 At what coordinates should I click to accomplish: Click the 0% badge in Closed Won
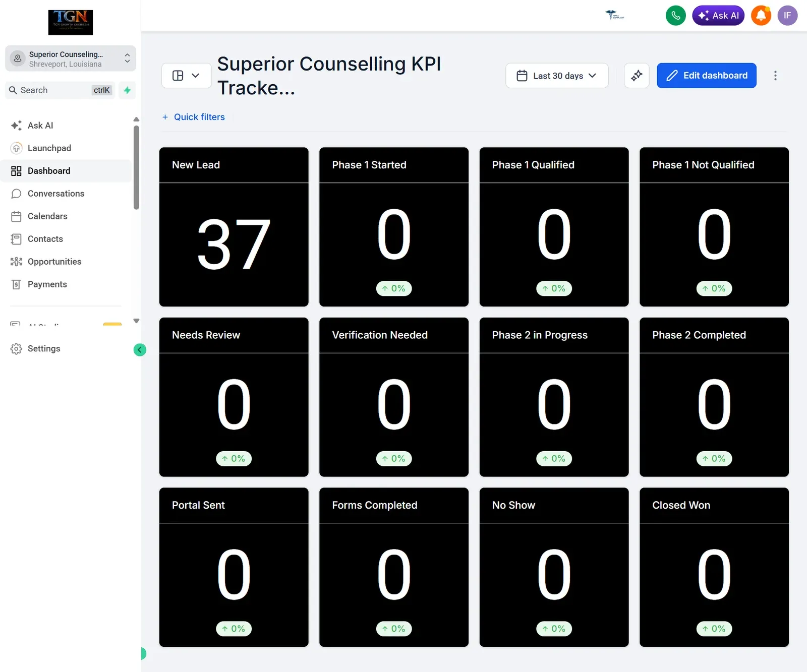(714, 629)
